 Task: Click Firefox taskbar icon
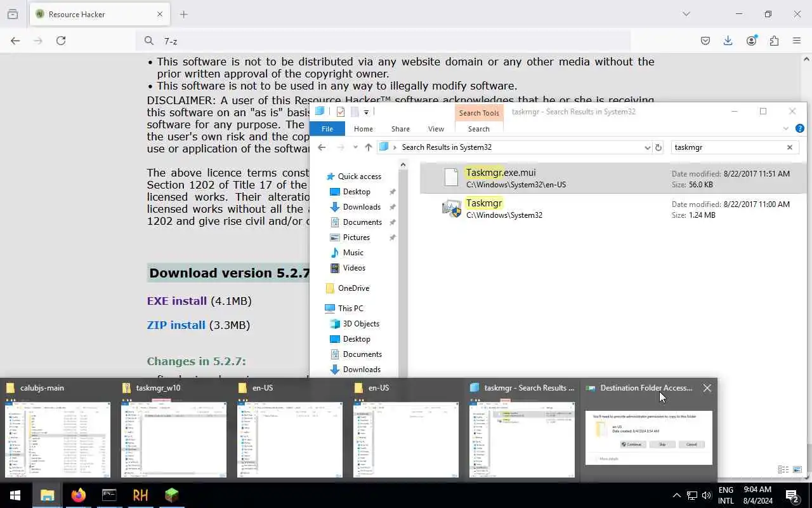(78, 495)
